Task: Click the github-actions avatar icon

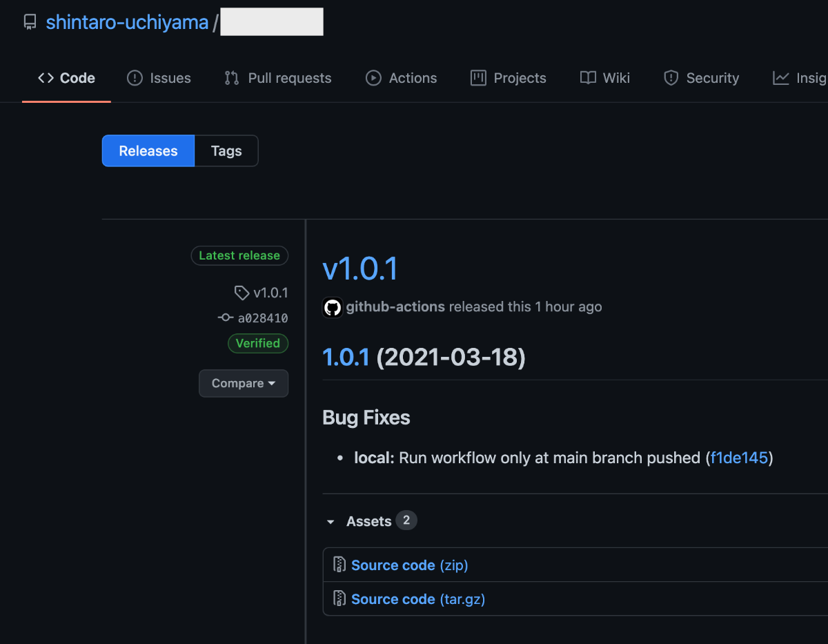Action: point(333,307)
